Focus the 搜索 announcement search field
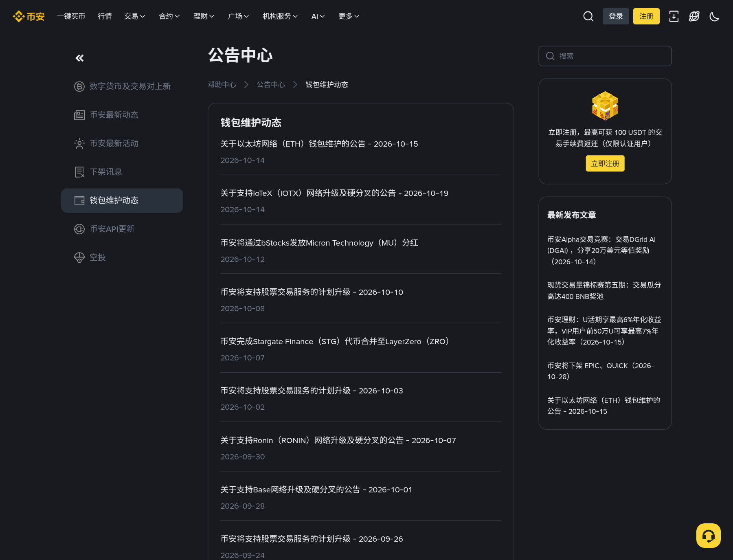 click(x=605, y=56)
